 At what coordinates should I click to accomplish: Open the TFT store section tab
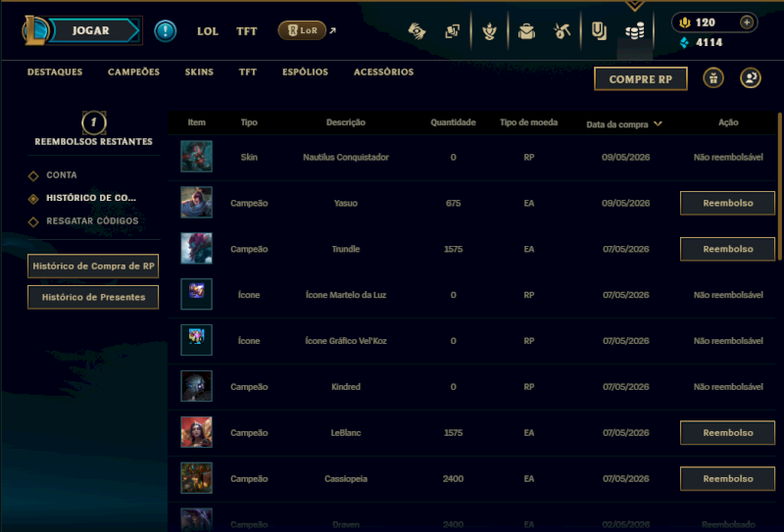click(248, 72)
